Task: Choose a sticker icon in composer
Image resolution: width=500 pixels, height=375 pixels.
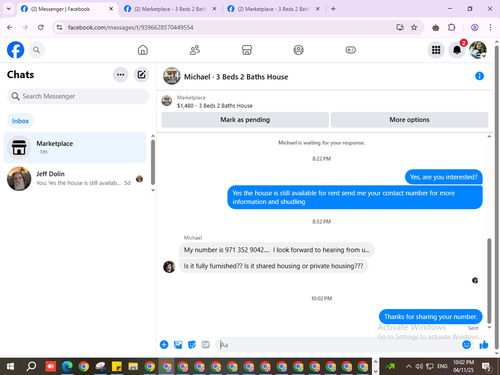Action: click(192, 345)
